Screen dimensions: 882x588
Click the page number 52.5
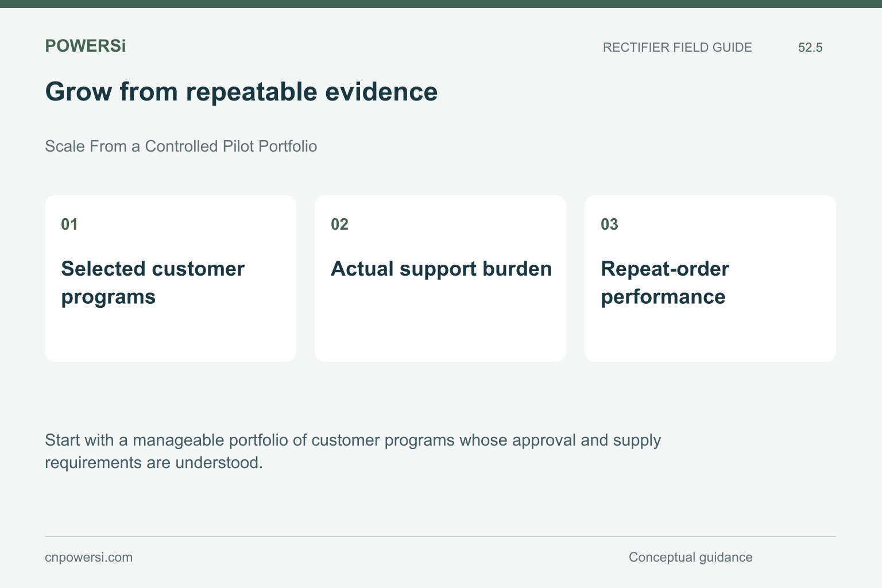(810, 48)
